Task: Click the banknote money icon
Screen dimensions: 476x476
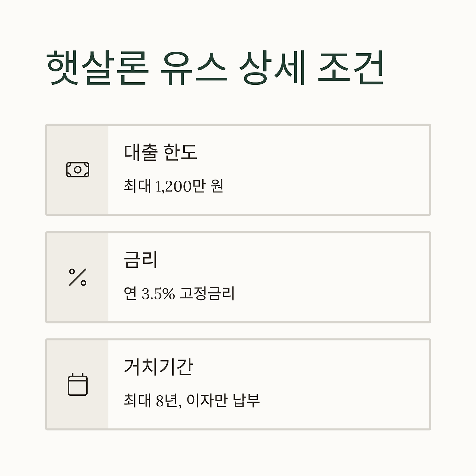Action: click(78, 170)
